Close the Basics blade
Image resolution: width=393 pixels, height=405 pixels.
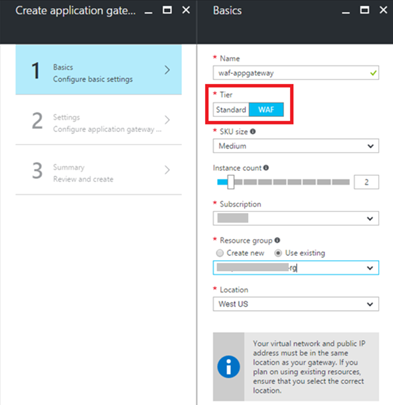pos(383,10)
